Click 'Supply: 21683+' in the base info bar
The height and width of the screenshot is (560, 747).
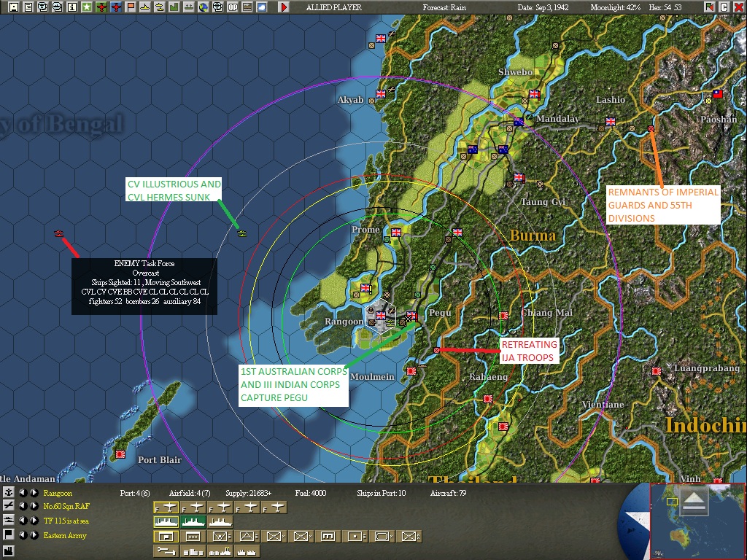(x=249, y=493)
